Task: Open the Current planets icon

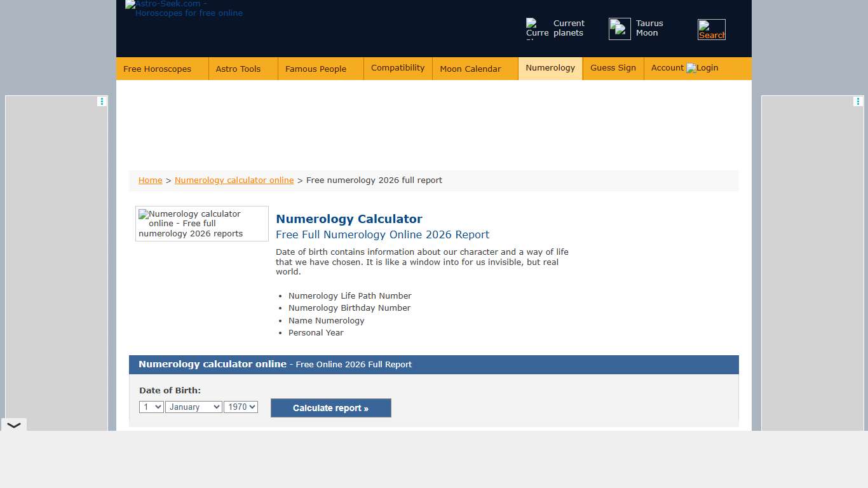Action: (537, 29)
